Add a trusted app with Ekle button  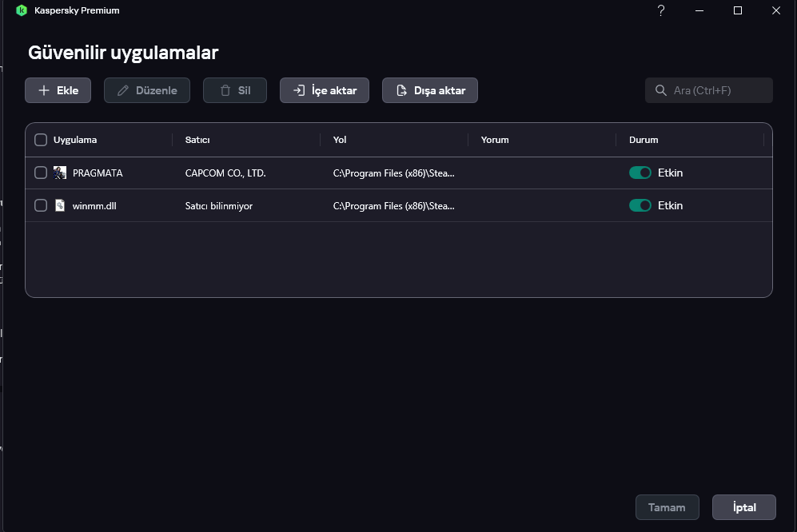(58, 90)
